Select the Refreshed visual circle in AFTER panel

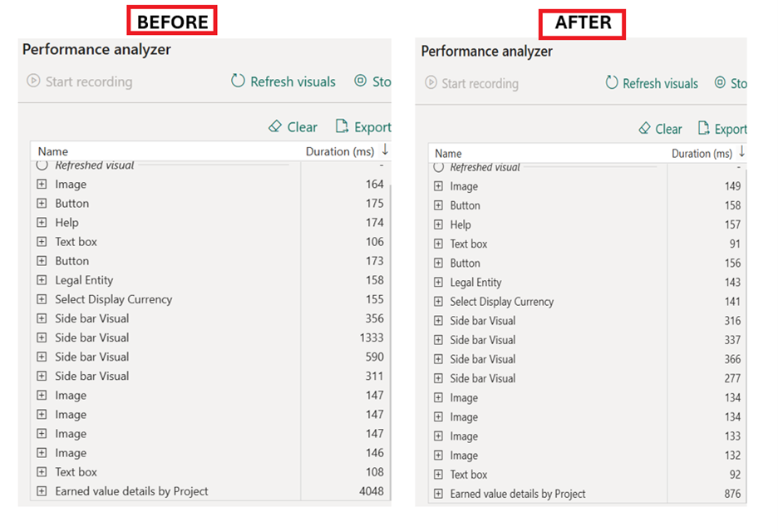click(439, 168)
